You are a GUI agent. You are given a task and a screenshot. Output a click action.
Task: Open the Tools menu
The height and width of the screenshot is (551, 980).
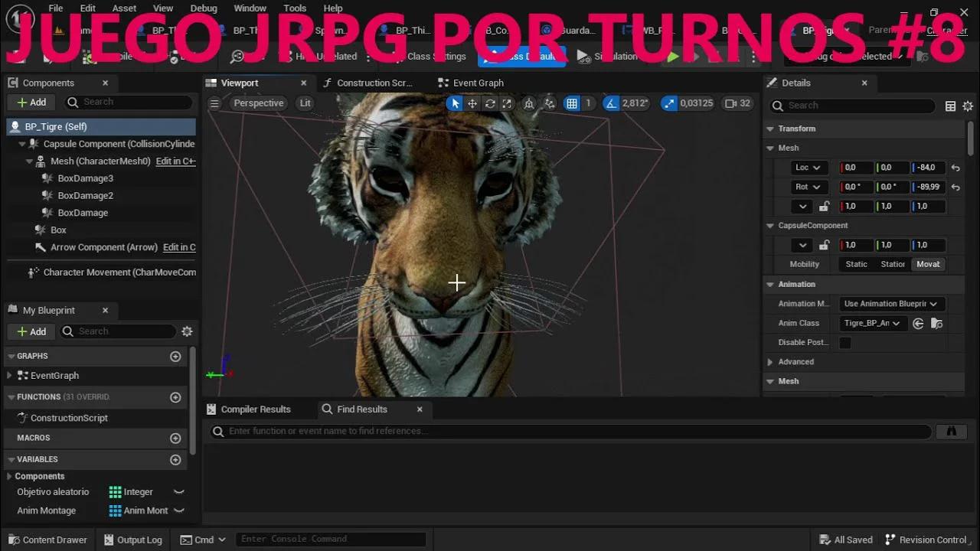tap(295, 8)
